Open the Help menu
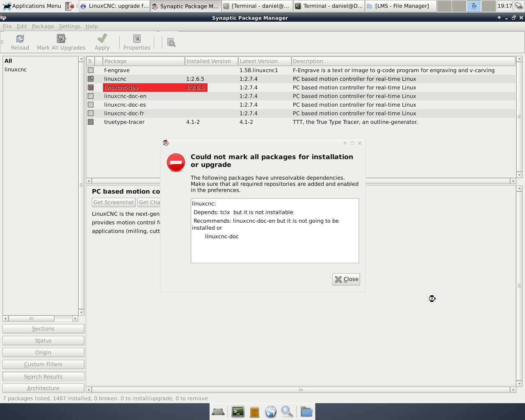Viewport: 525px width, 420px height. click(x=92, y=26)
